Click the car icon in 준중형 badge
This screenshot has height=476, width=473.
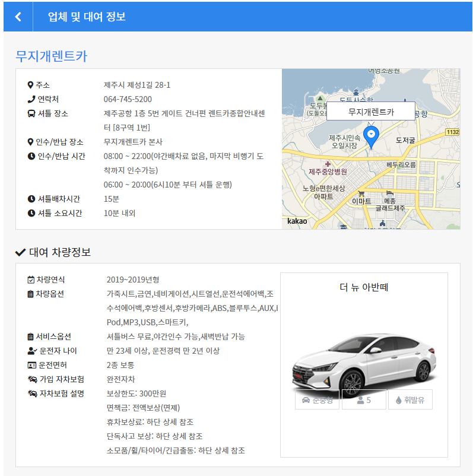click(x=306, y=400)
